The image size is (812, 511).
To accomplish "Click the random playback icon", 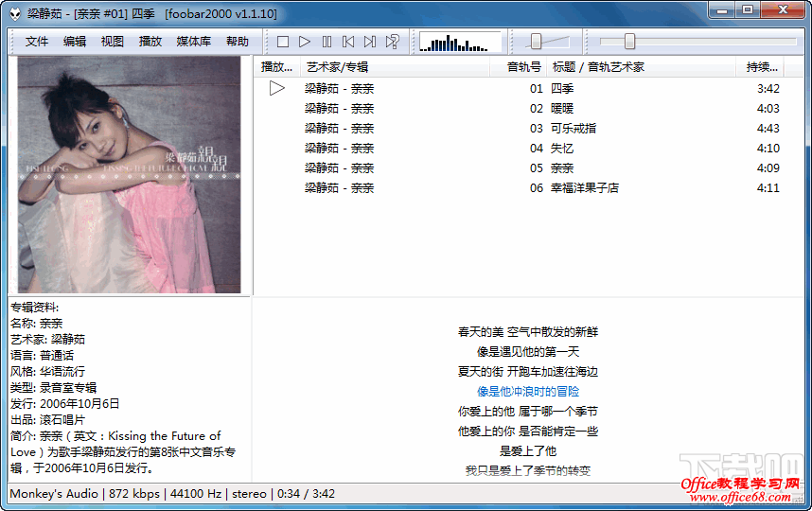I will [393, 42].
